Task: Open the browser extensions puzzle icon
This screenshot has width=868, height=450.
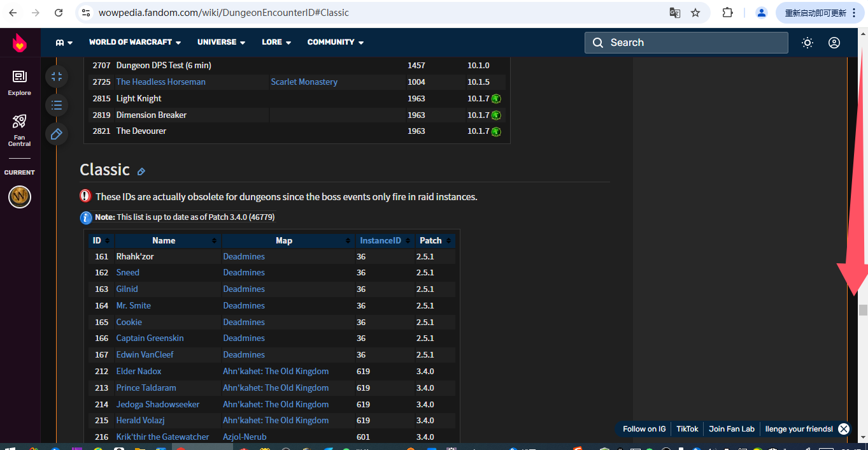Action: click(727, 13)
